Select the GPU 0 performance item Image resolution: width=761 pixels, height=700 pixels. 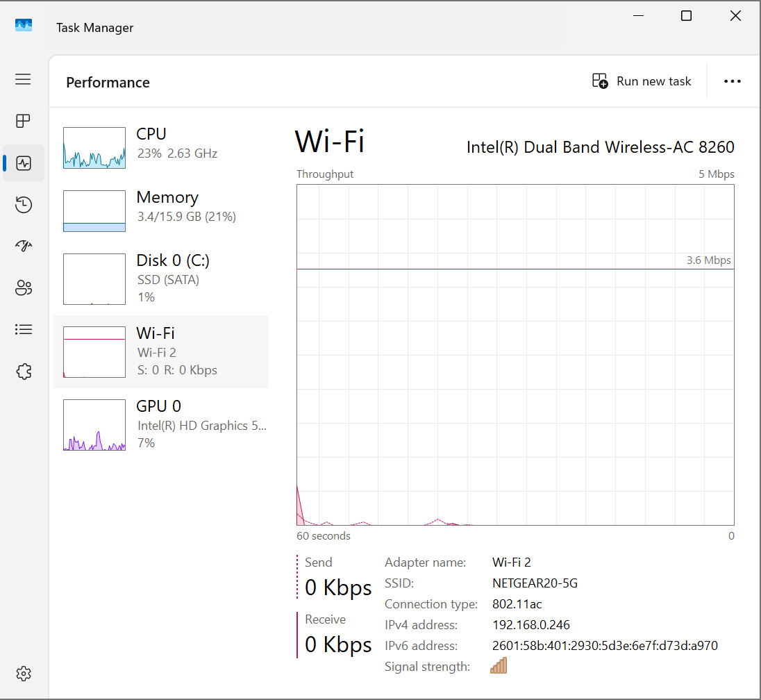click(160, 425)
